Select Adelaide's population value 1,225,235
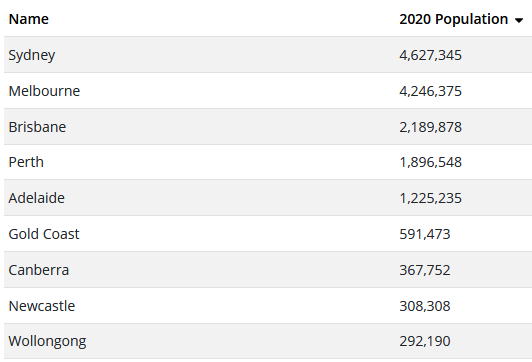Image resolution: width=532 pixels, height=362 pixels. 431,198
